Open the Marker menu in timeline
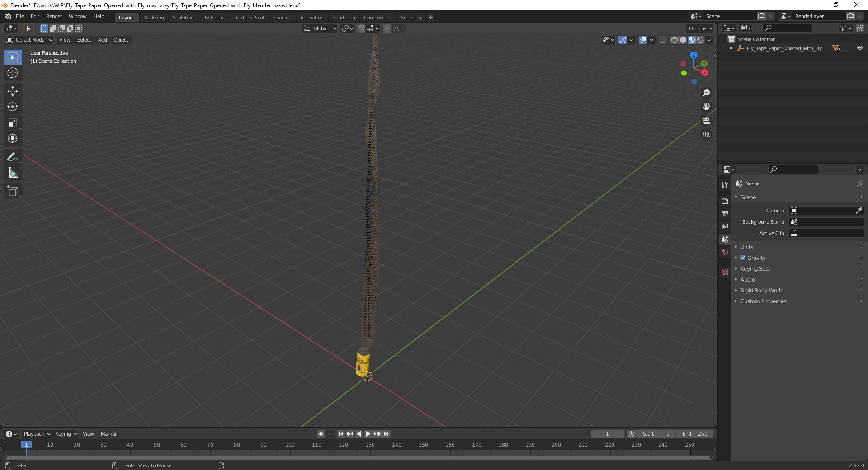The height and width of the screenshot is (470, 868). click(108, 434)
